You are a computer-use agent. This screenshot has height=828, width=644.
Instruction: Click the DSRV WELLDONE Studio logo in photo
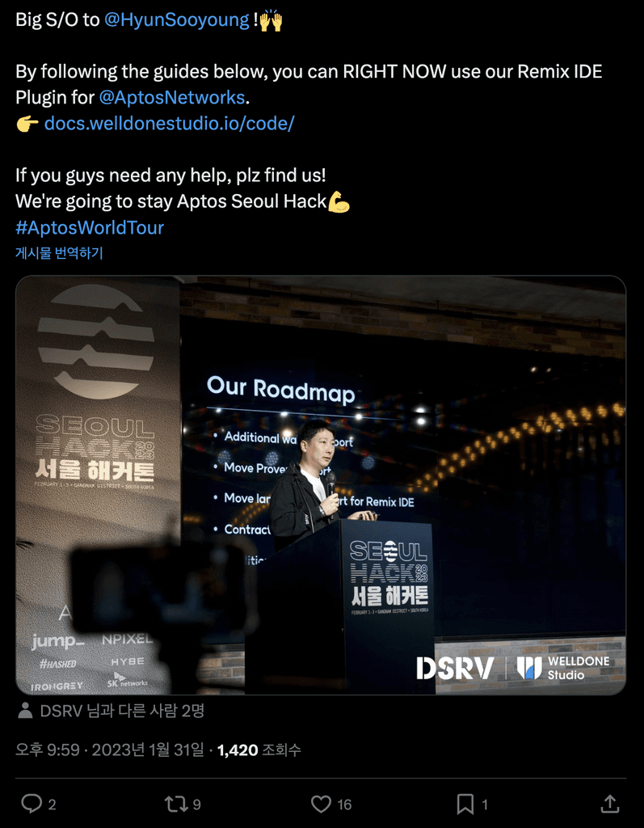tap(512, 667)
